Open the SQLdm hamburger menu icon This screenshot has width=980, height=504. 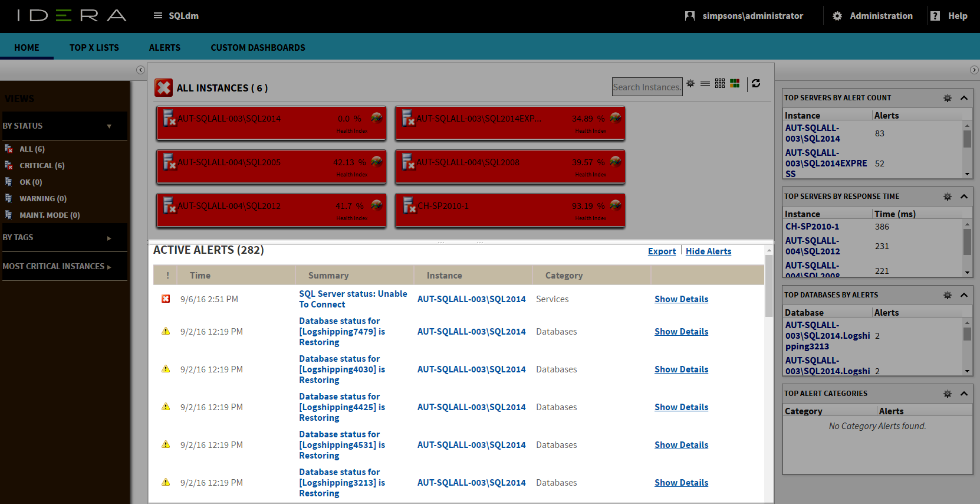click(157, 16)
